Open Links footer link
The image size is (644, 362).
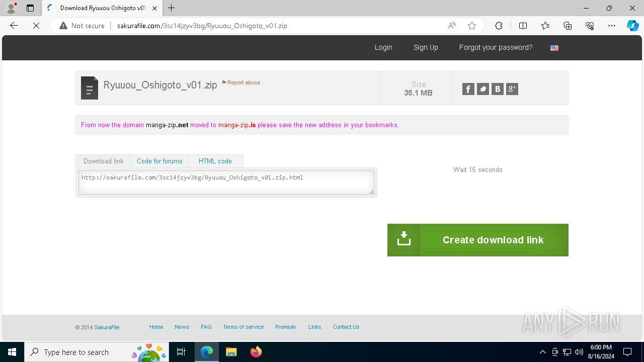click(314, 327)
